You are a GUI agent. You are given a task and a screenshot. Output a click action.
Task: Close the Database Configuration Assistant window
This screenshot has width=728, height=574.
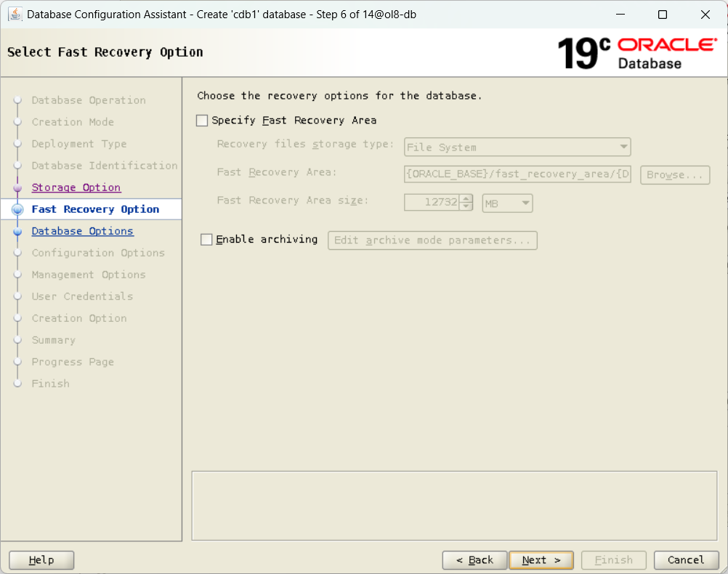(x=705, y=15)
